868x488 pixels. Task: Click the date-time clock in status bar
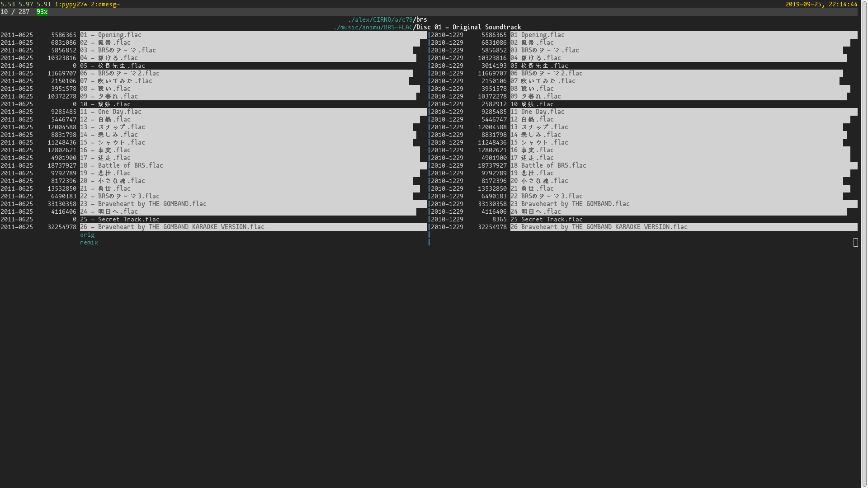821,4
